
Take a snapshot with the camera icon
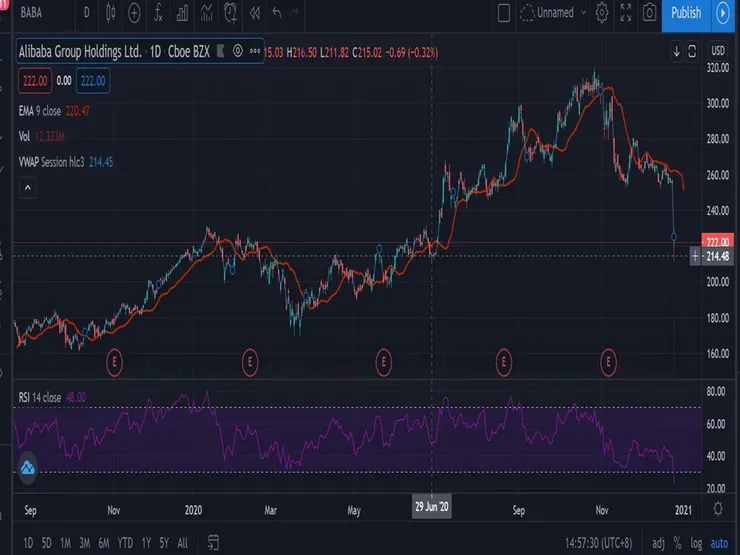point(649,13)
